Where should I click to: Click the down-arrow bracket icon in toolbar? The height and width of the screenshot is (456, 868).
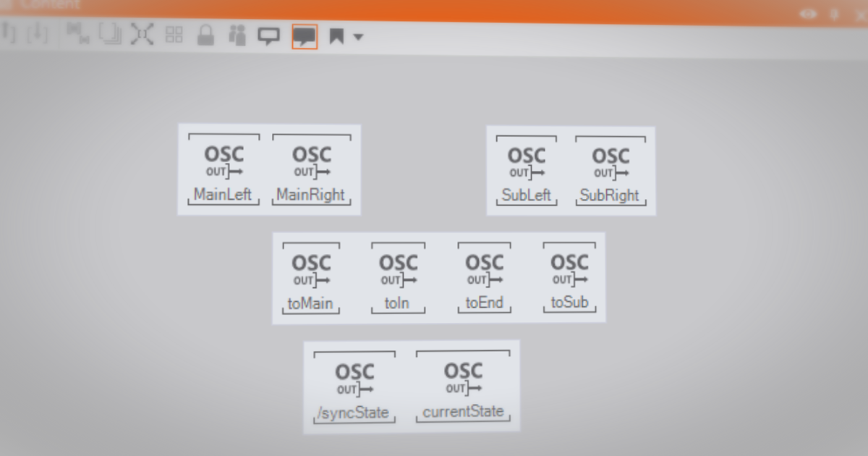tap(37, 33)
